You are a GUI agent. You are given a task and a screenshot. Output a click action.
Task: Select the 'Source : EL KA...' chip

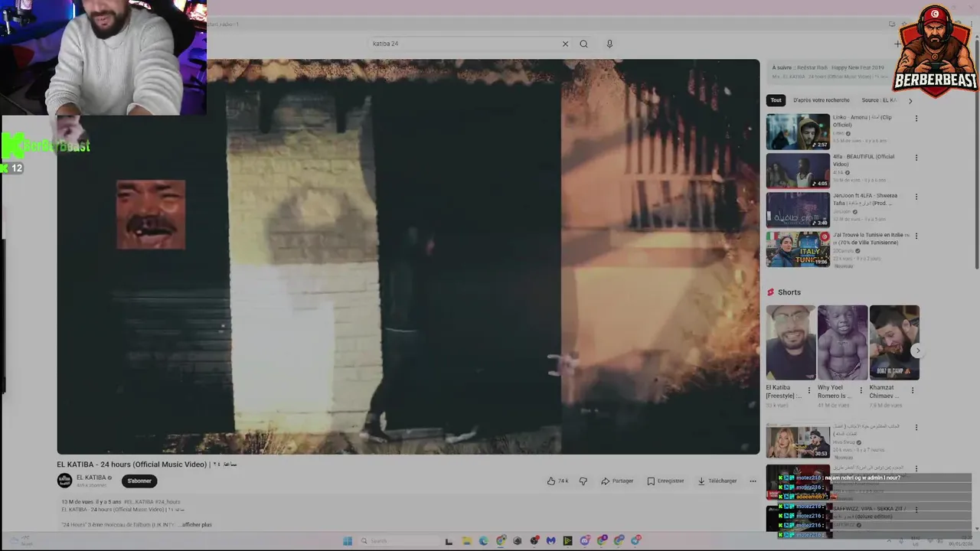[879, 100]
